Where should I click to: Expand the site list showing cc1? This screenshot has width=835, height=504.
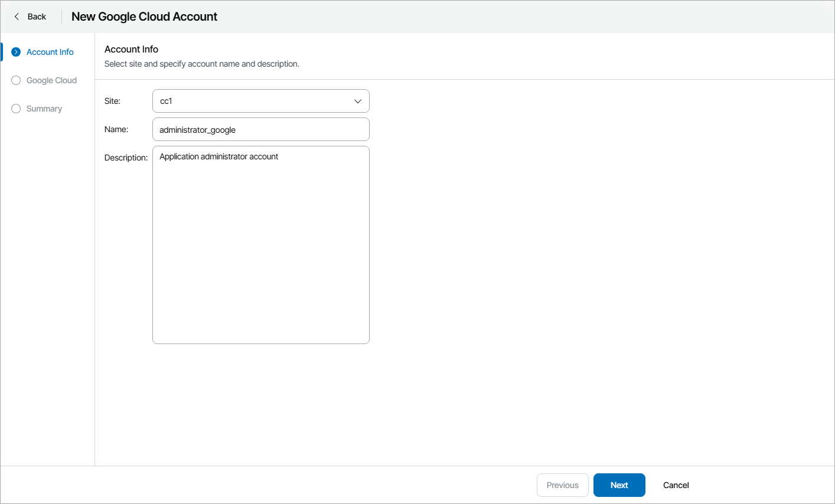(357, 101)
